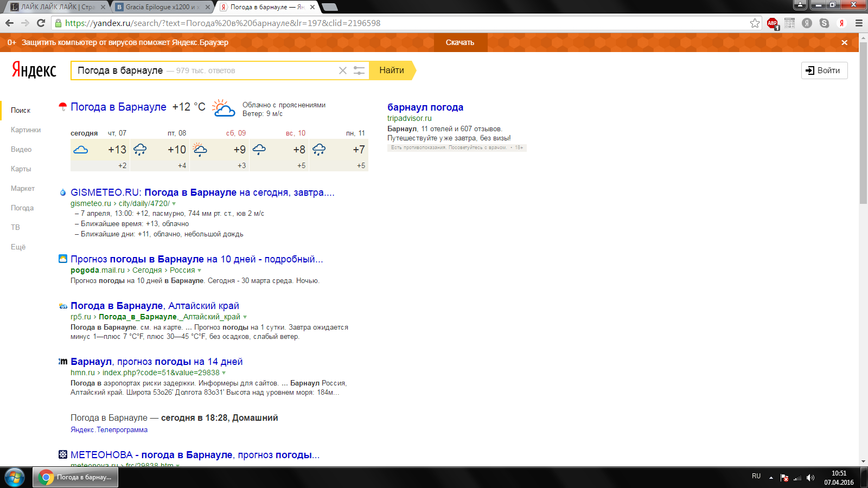Show hidden tray icons arrow
The height and width of the screenshot is (488, 868).
(771, 478)
